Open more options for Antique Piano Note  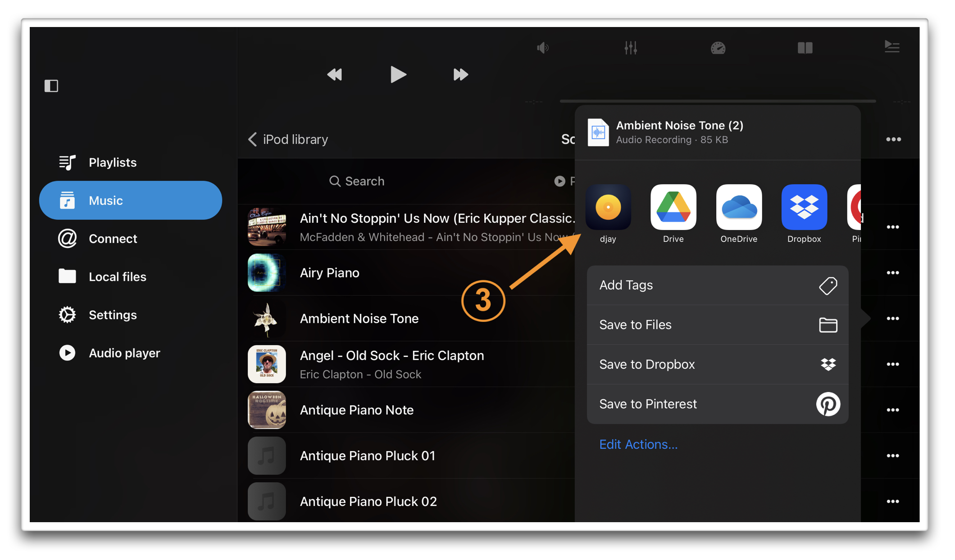click(893, 410)
